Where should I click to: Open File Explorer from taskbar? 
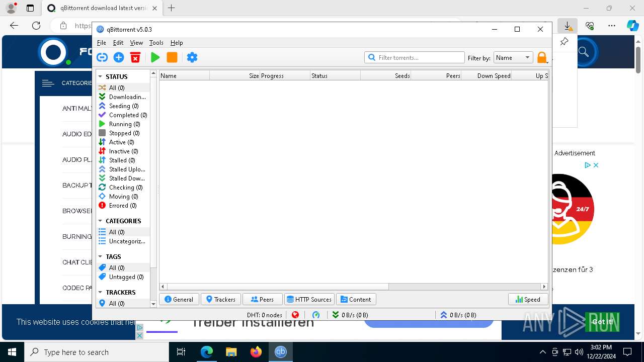231,352
